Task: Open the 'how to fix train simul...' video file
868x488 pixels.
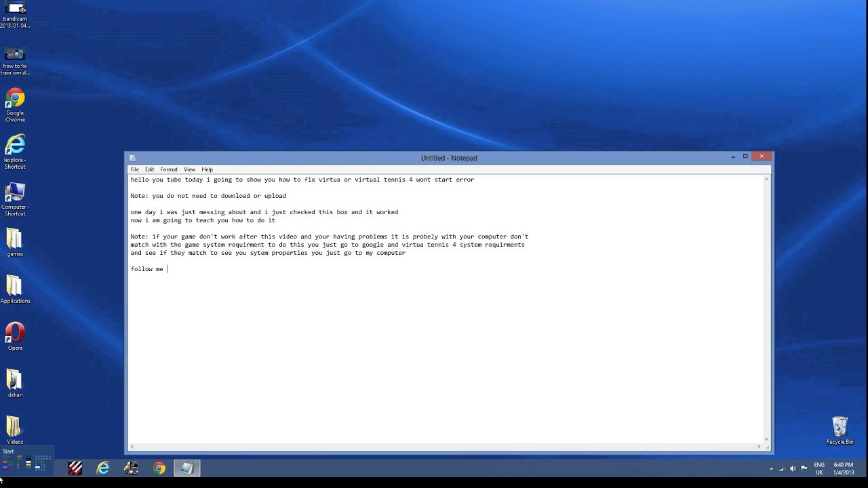Action: click(x=15, y=61)
